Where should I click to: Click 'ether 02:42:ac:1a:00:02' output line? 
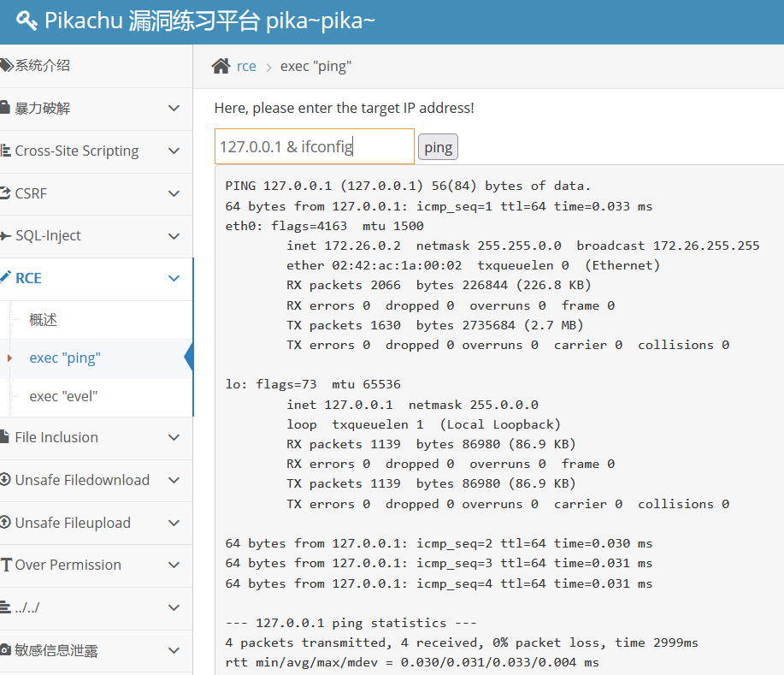(473, 265)
